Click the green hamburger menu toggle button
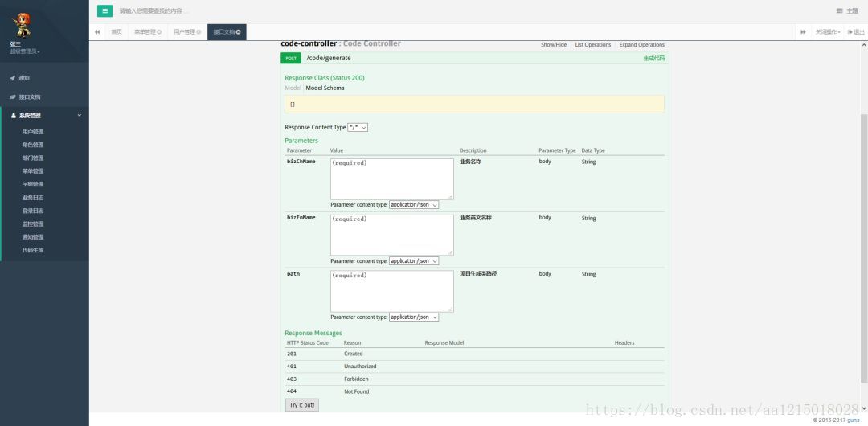This screenshot has width=868, height=426. [104, 11]
